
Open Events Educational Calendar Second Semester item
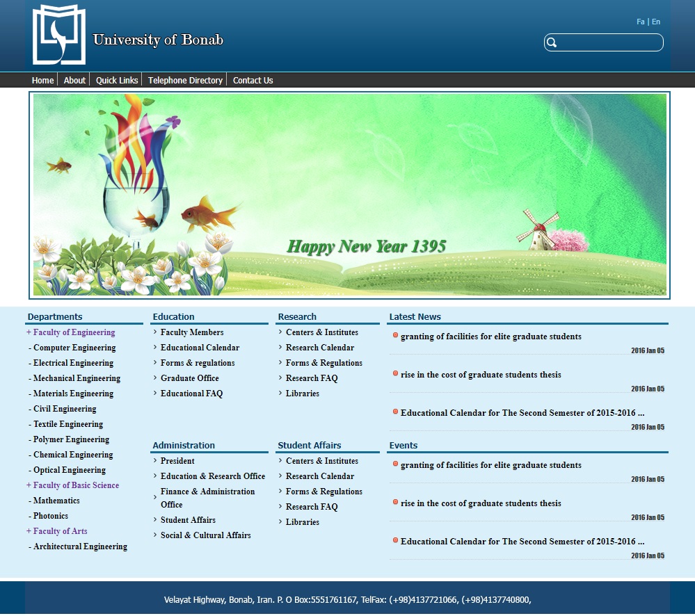(x=522, y=541)
